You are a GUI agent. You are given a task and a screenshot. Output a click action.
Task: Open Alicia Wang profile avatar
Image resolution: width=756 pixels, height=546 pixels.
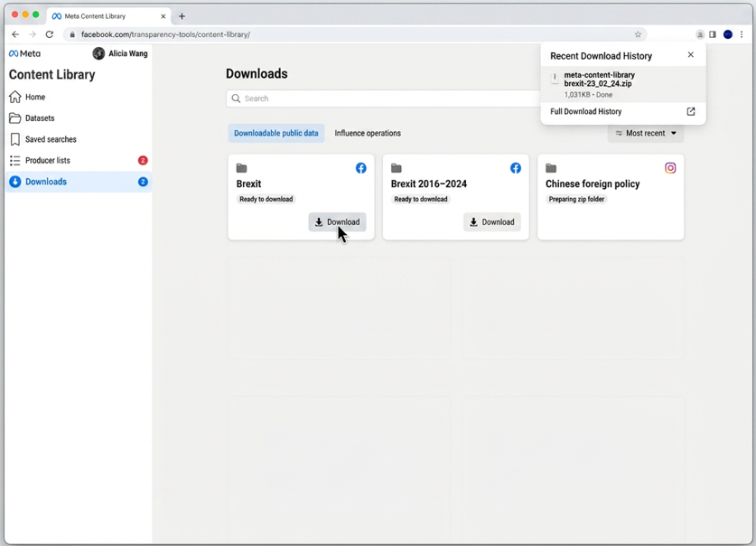[98, 53]
